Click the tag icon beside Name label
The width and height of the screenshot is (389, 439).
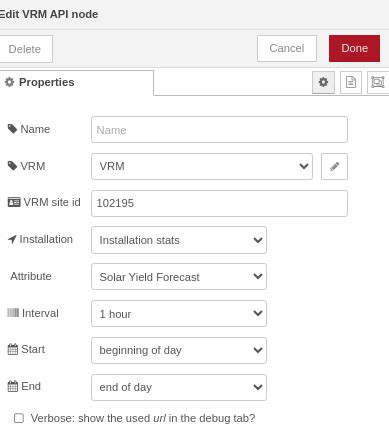(x=12, y=129)
